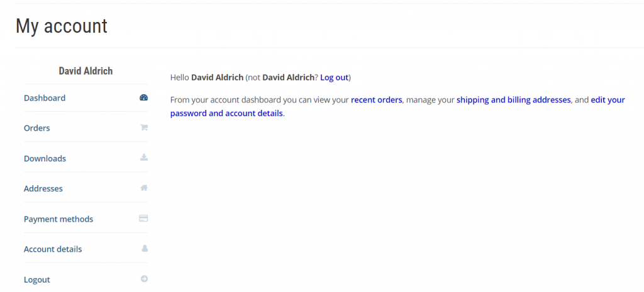Open the "shipping and billing addresses" link
The image size is (644, 292).
point(514,100)
